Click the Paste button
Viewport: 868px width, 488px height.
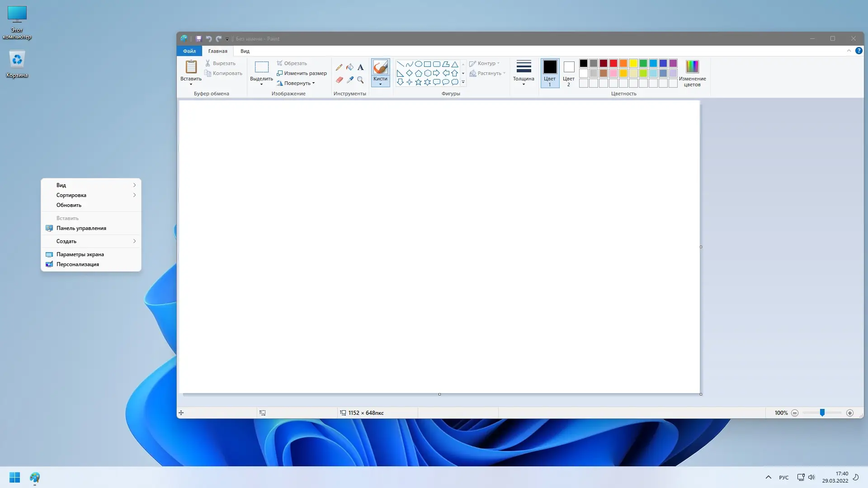(191, 67)
